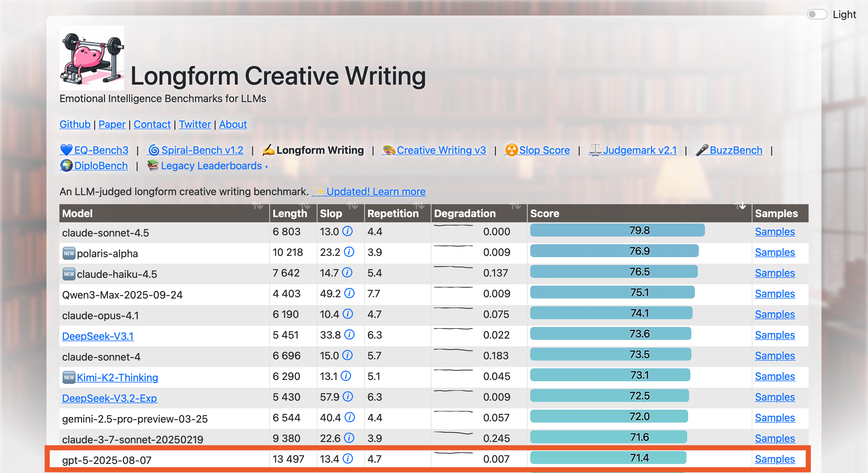Click the slop info icon for DeepSeek-V3.2-Exp
The image size is (868, 473).
click(x=348, y=396)
